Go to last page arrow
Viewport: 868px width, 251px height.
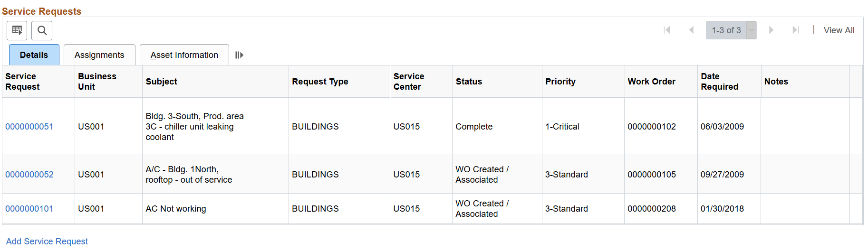point(795,30)
